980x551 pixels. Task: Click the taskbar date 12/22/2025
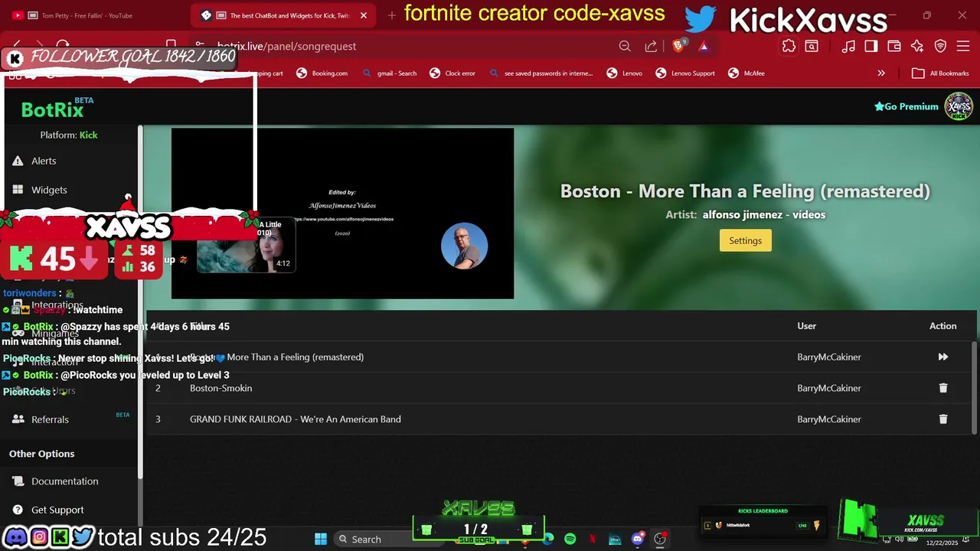click(942, 543)
